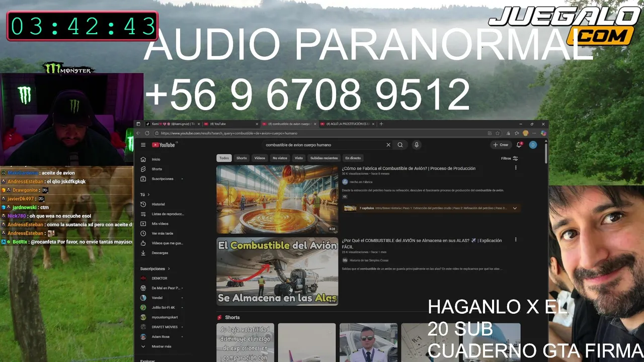
Task: Open the YouTube hamburger guide menu
Action: pos(143,145)
